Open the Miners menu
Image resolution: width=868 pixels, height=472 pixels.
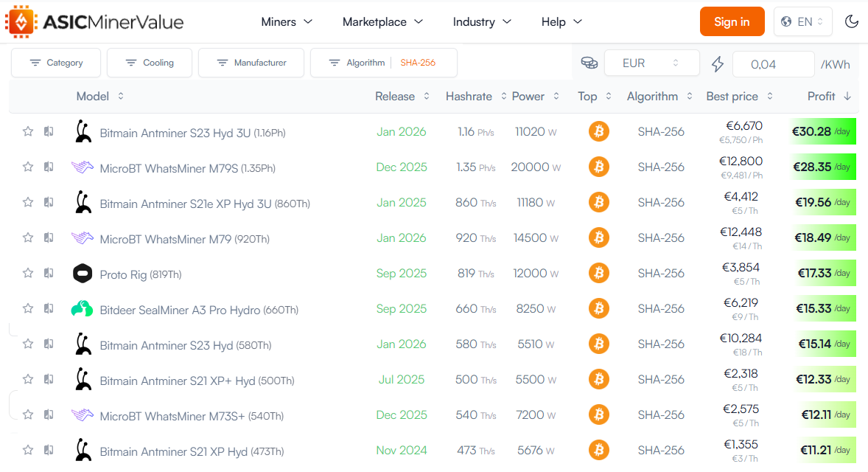(x=287, y=21)
